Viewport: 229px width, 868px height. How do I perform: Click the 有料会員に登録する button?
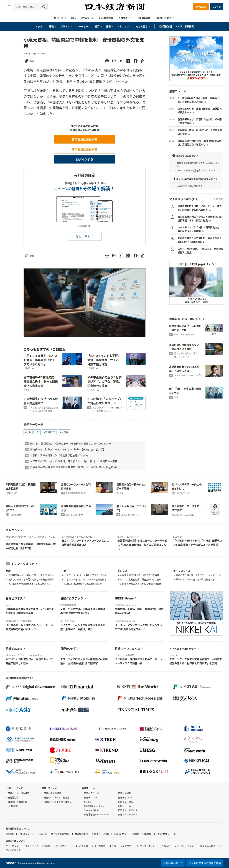84,139
